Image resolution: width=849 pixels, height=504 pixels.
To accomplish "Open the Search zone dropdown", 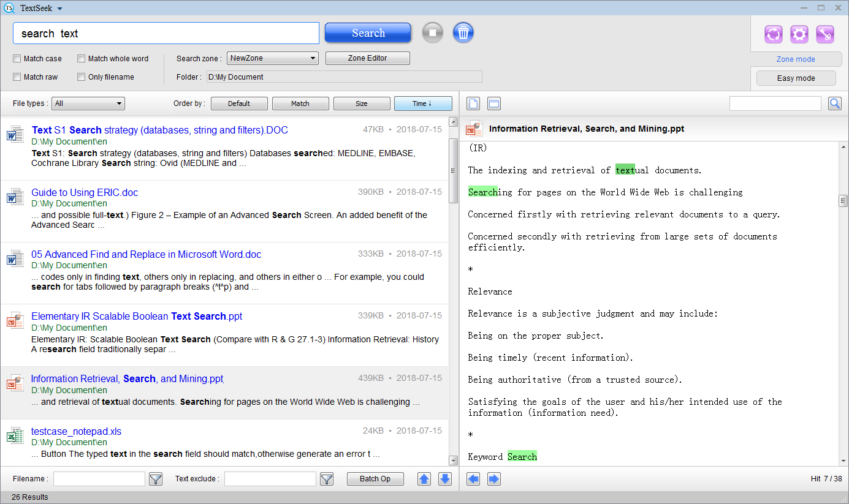I will 272,58.
